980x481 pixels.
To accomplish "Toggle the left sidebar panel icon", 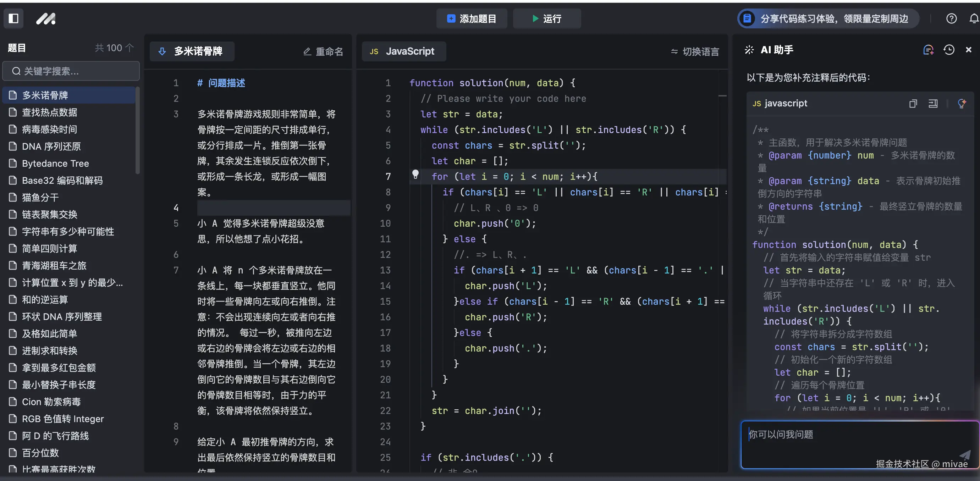I will [14, 18].
